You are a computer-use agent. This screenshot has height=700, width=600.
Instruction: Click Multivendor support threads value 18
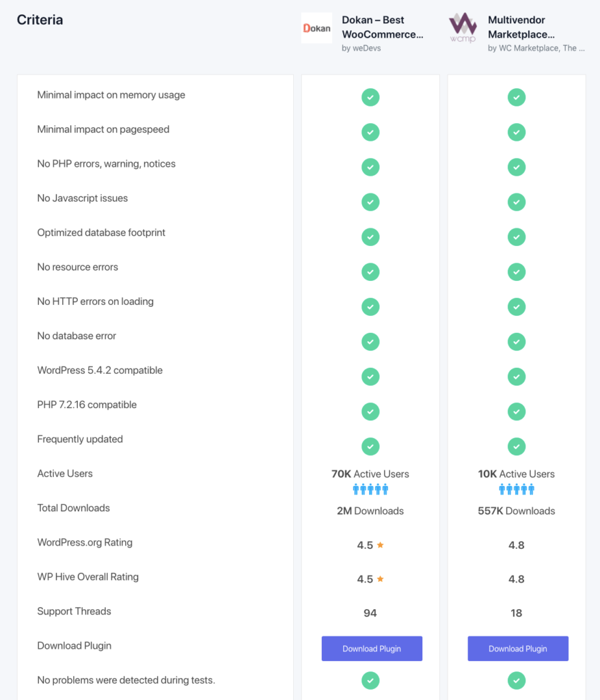click(x=517, y=613)
